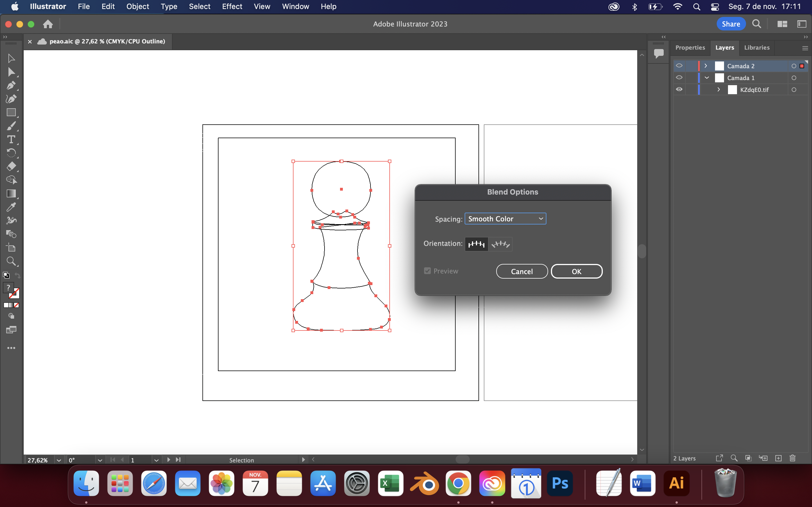The width and height of the screenshot is (812, 507).
Task: Open the Spacing dropdown showing Smooth Color
Action: pyautogui.click(x=505, y=218)
